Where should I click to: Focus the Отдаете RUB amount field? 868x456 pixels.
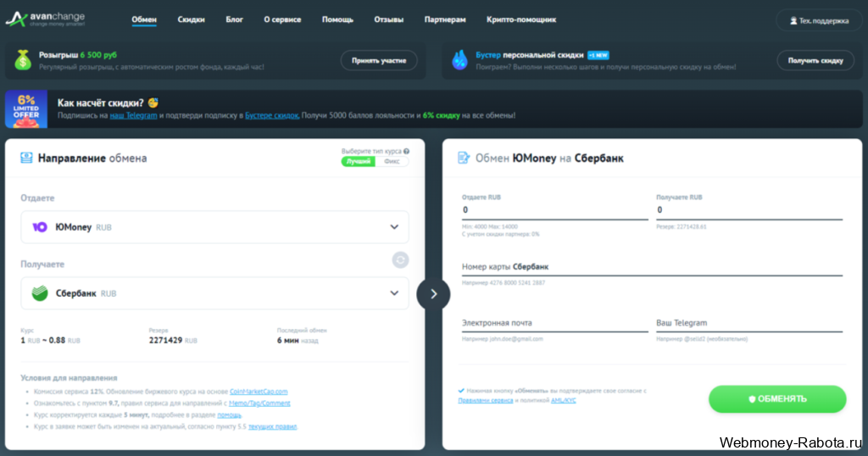tap(554, 209)
